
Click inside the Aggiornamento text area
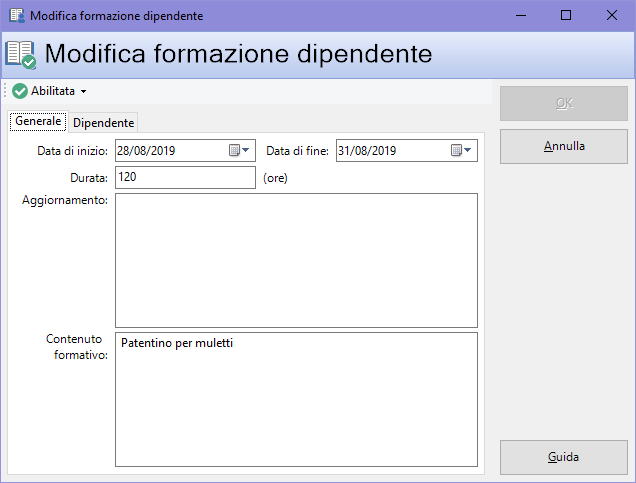pyautogui.click(x=297, y=260)
